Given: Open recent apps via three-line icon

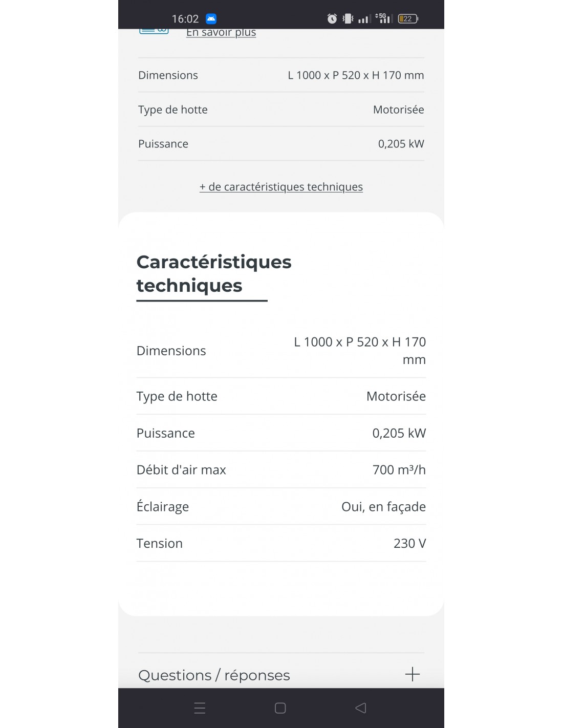Looking at the screenshot, I should (200, 708).
